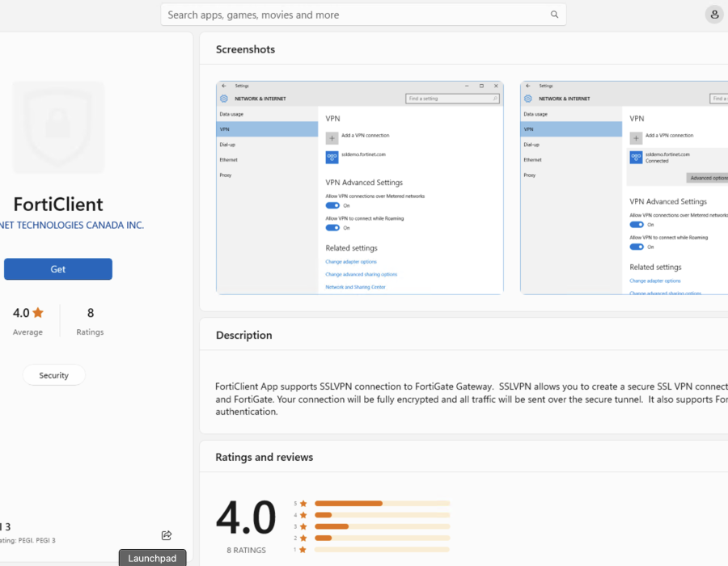This screenshot has width=728, height=566.
Task: Select the 3 star rating bar
Action: click(382, 526)
